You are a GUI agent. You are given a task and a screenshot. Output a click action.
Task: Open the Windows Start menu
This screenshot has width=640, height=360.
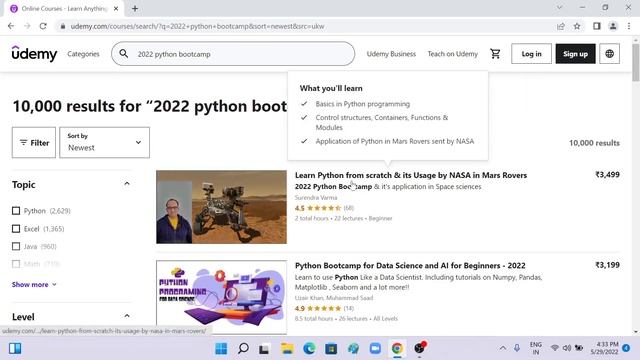coord(221,349)
